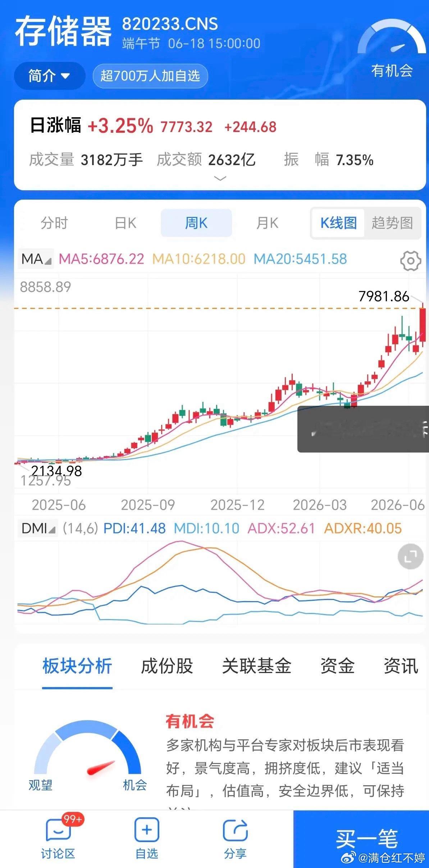Tap the MA5:6876.22 label
This screenshot has height=868, width=429.
pos(101,259)
